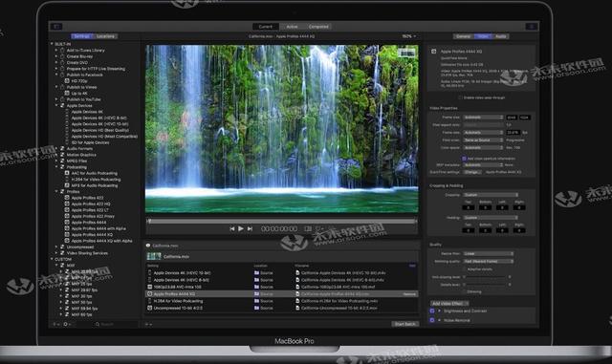Select Apple ProRes 4444 with Alpha icon
The width and height of the screenshot is (612, 364).
(67, 228)
